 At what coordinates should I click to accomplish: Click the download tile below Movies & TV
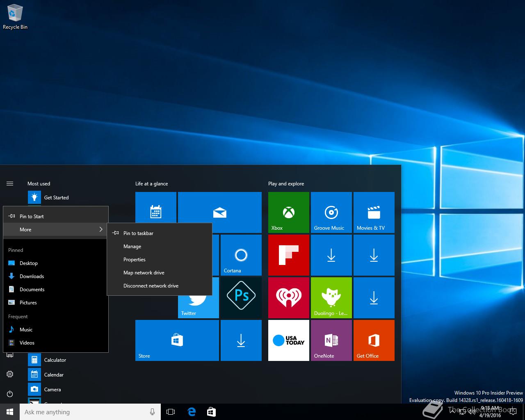pyautogui.click(x=374, y=255)
